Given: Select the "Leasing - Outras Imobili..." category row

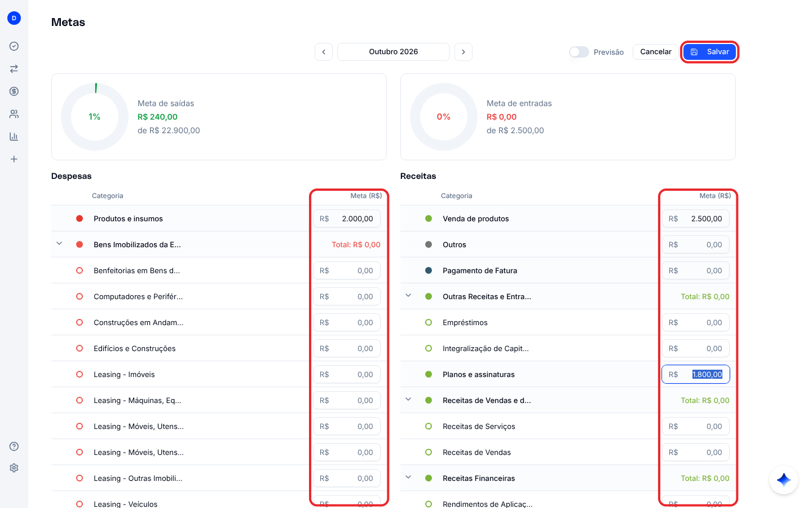Looking at the screenshot, I should [219, 478].
